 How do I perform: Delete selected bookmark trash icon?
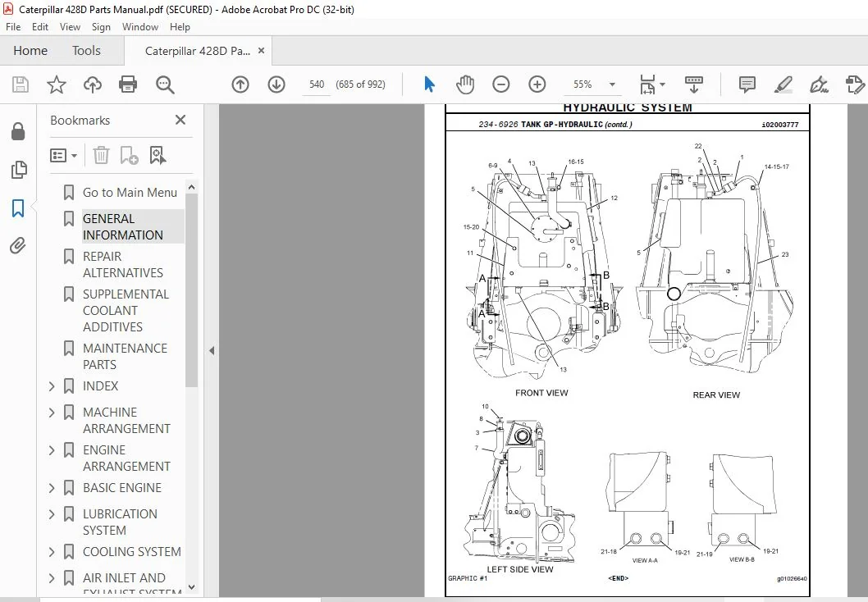(101, 156)
